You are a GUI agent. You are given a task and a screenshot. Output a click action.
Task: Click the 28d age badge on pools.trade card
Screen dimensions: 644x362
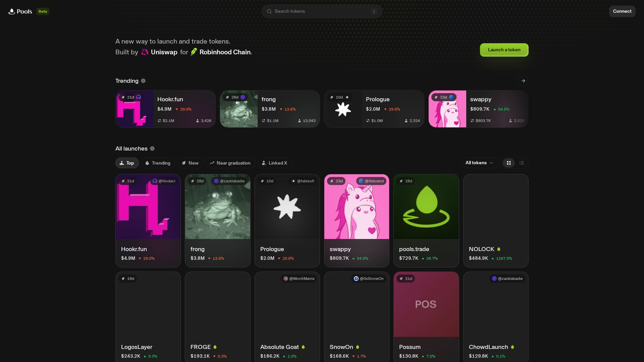point(406,181)
